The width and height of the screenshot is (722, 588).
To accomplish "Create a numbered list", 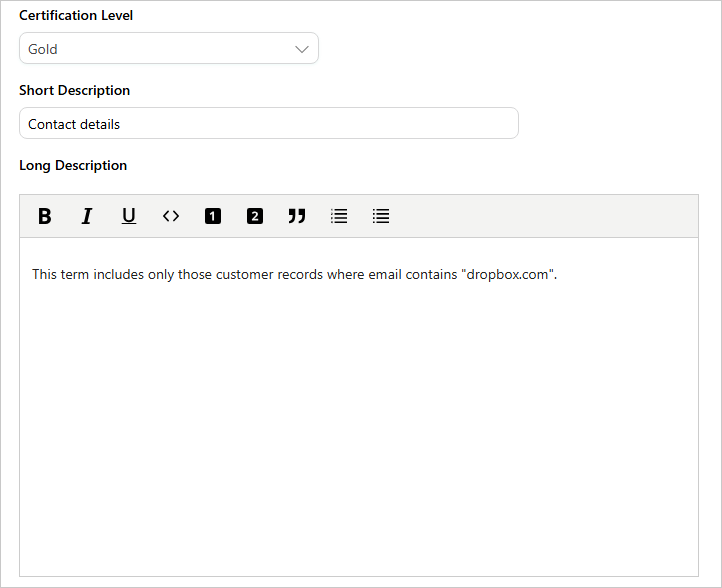I will coord(339,216).
